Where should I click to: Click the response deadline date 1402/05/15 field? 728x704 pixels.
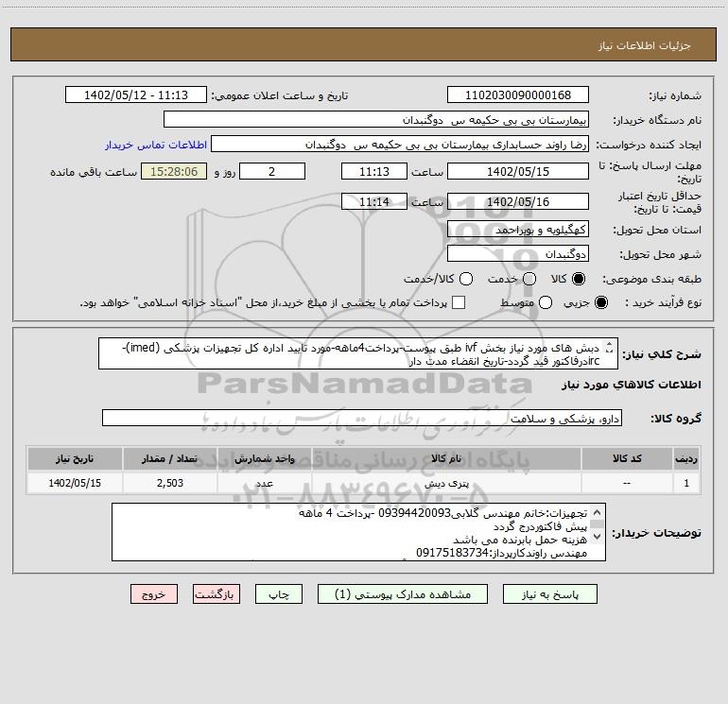(518, 172)
